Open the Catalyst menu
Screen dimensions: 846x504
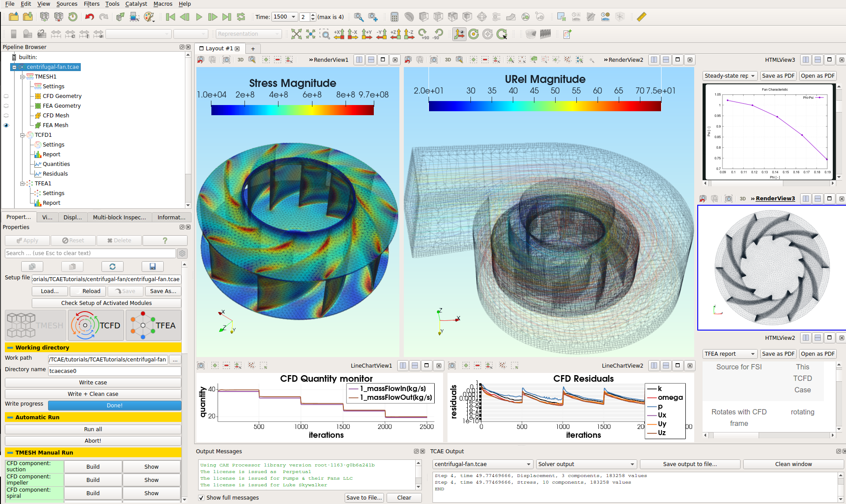tap(136, 4)
